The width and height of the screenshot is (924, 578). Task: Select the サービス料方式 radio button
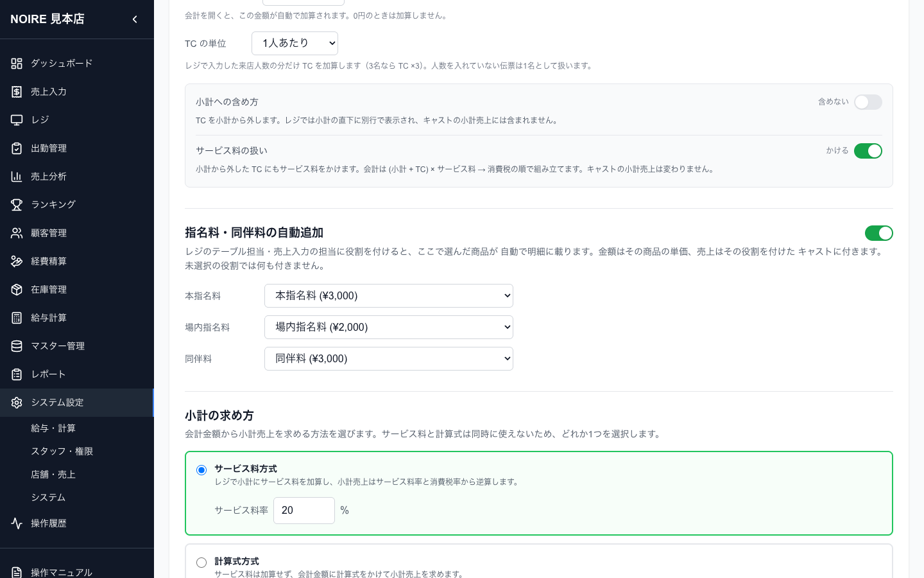(201, 470)
